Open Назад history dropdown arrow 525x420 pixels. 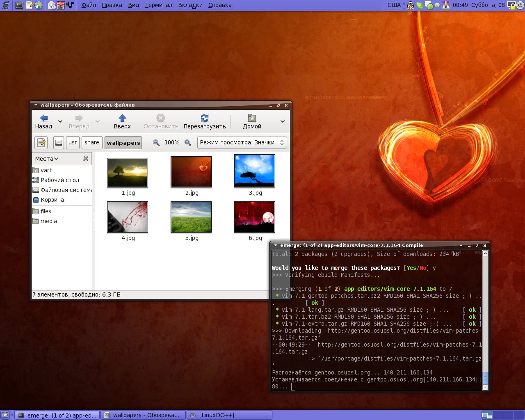click(x=60, y=121)
